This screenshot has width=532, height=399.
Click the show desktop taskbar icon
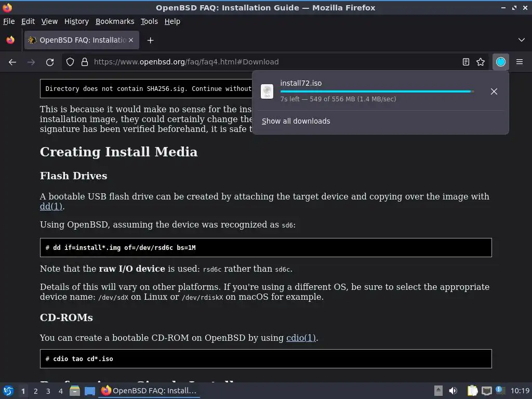point(89,391)
